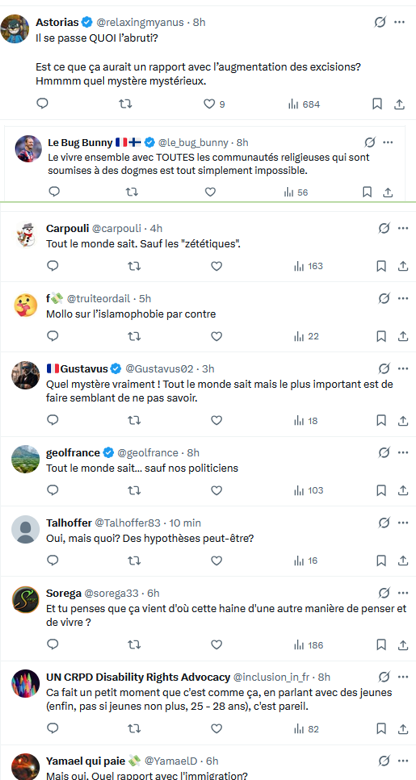Screen dimensions: 416x780
Task: Repost the Carpouli reply
Action: pos(134,266)
